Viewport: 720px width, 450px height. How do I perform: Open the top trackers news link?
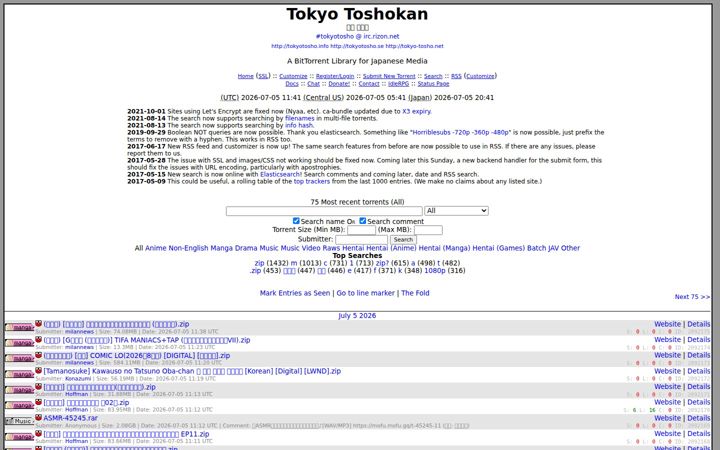(x=312, y=181)
